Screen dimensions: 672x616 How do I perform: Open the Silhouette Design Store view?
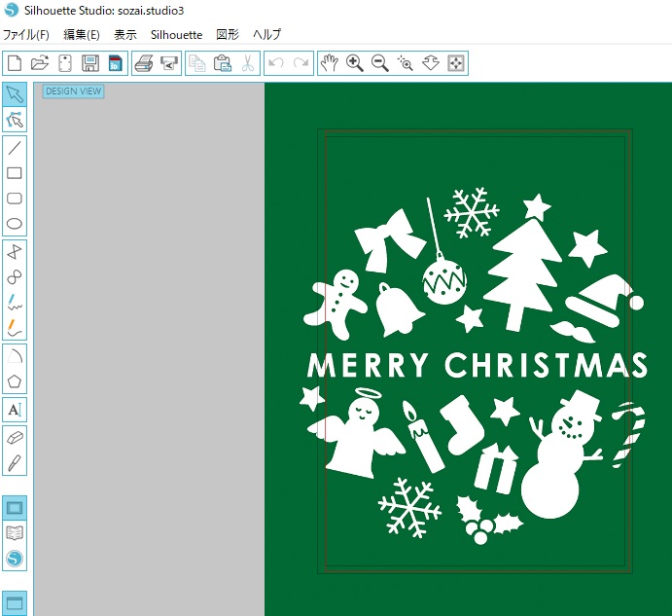click(x=15, y=559)
